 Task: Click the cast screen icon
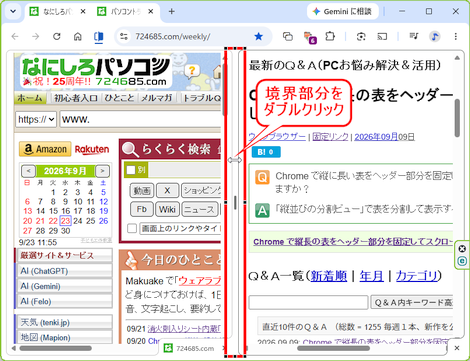coord(382,36)
